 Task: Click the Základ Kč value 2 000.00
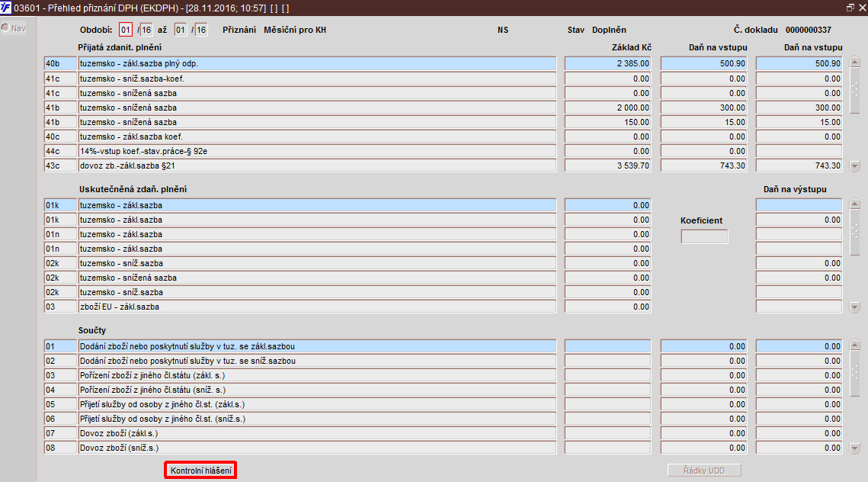(x=608, y=108)
